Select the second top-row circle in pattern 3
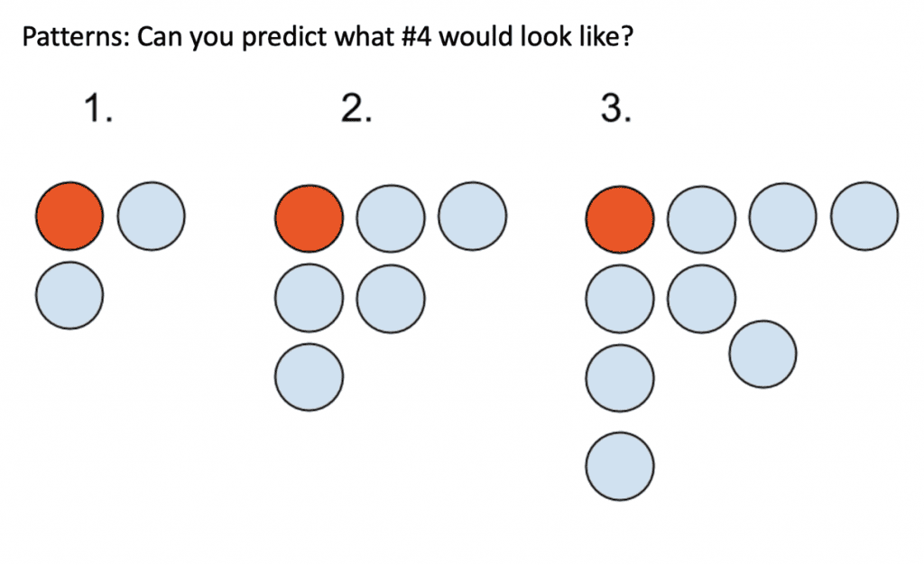924x565 pixels. (701, 219)
